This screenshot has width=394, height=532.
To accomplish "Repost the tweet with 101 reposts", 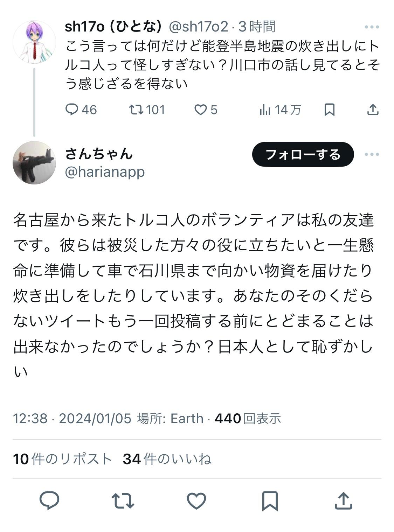I will click(x=136, y=110).
